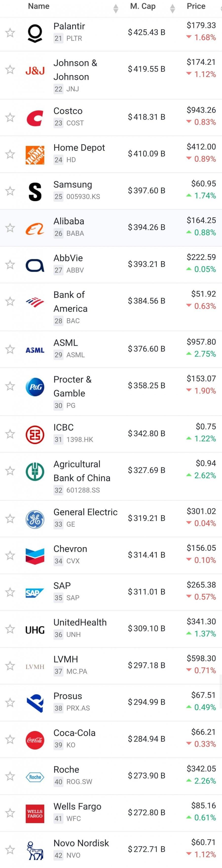Add Samsung to favorites with star
This screenshot has height=868, width=222.
(10, 191)
